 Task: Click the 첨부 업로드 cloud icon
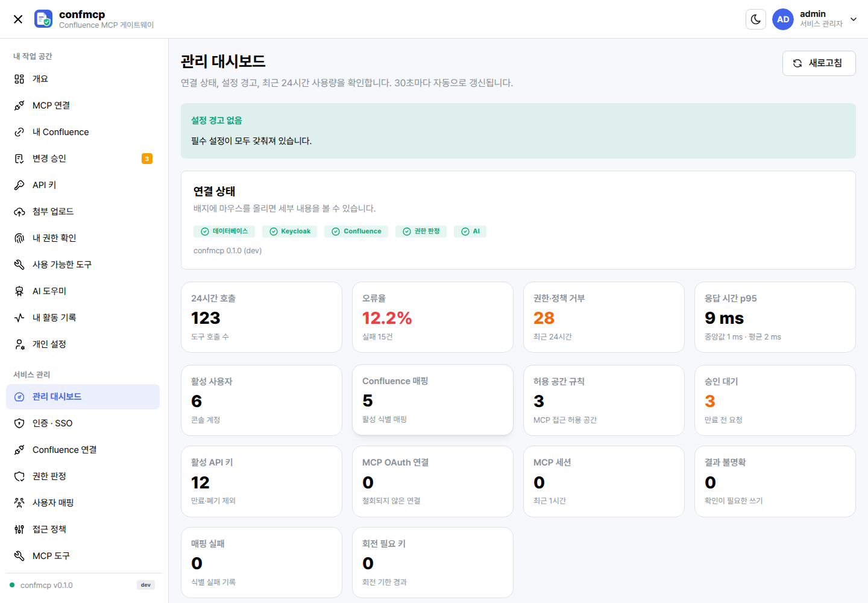19,212
